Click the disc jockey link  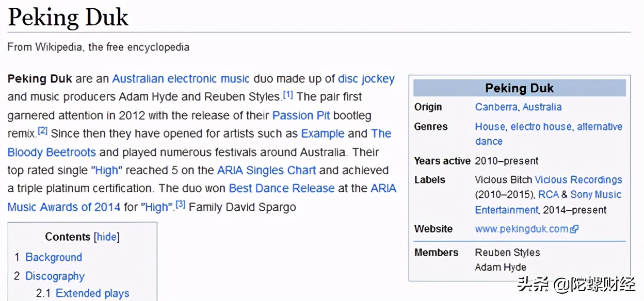366,79
